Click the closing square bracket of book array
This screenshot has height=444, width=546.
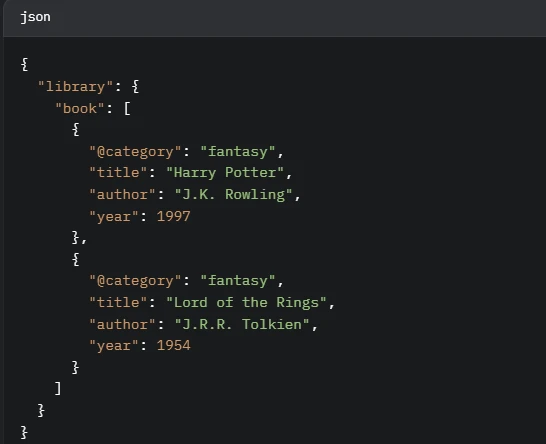click(58, 388)
